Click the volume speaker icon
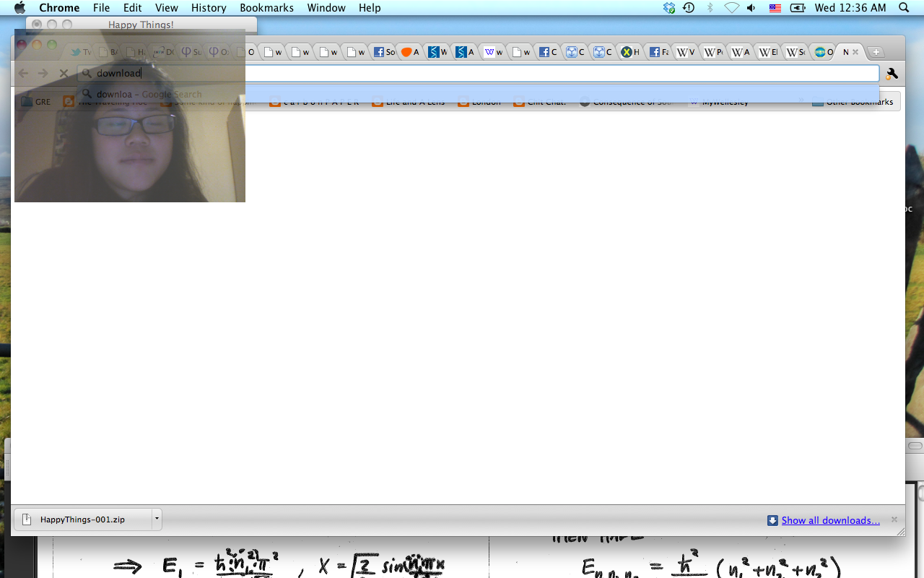Image resolution: width=924 pixels, height=578 pixels. [x=751, y=8]
